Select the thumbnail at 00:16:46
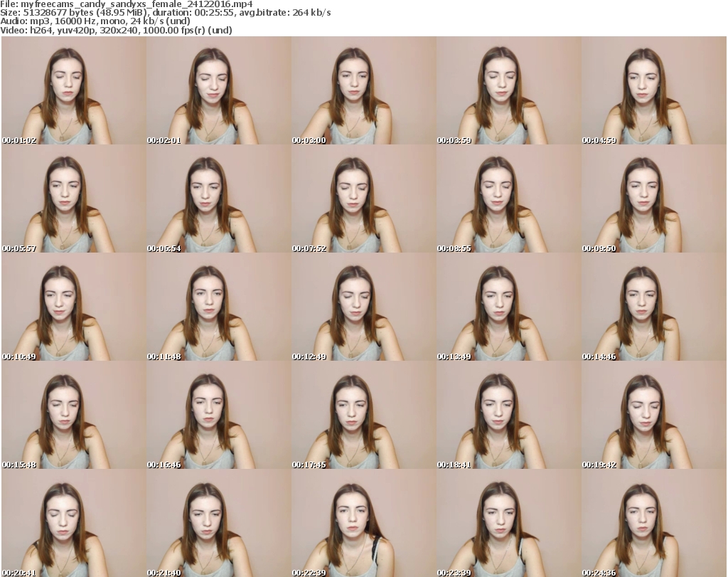The image size is (728, 577). click(219, 415)
